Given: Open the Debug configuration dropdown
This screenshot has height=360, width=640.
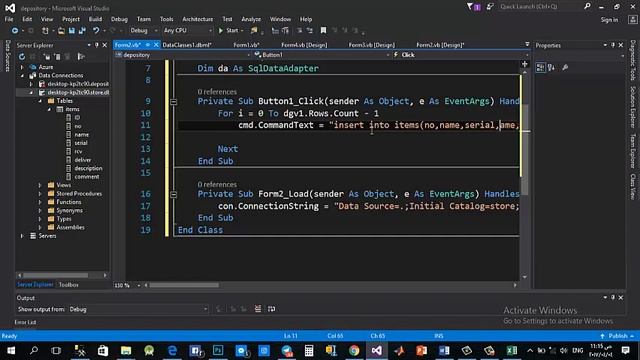Looking at the screenshot, I should (144, 31).
